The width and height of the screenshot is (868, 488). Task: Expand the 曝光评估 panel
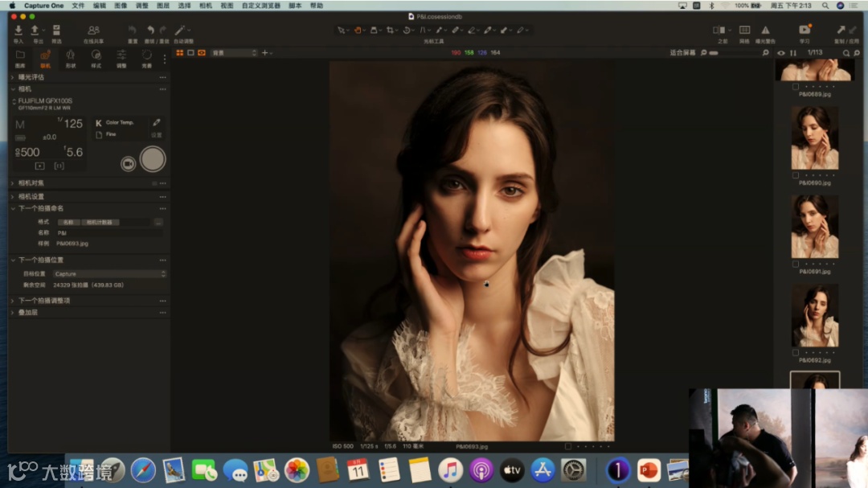click(13, 77)
